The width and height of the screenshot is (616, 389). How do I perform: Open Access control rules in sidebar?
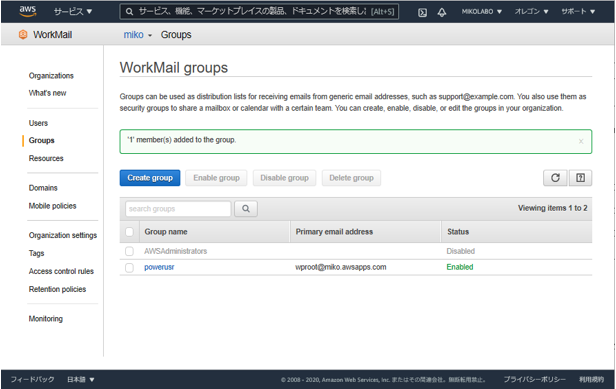click(x=61, y=271)
